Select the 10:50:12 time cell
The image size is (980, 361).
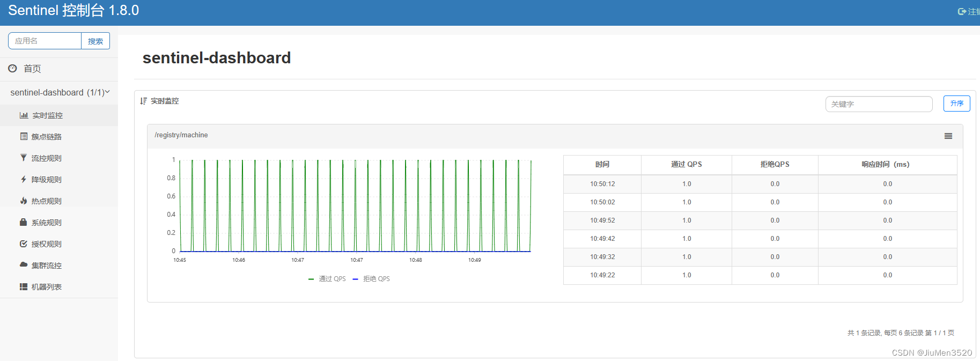(x=602, y=184)
